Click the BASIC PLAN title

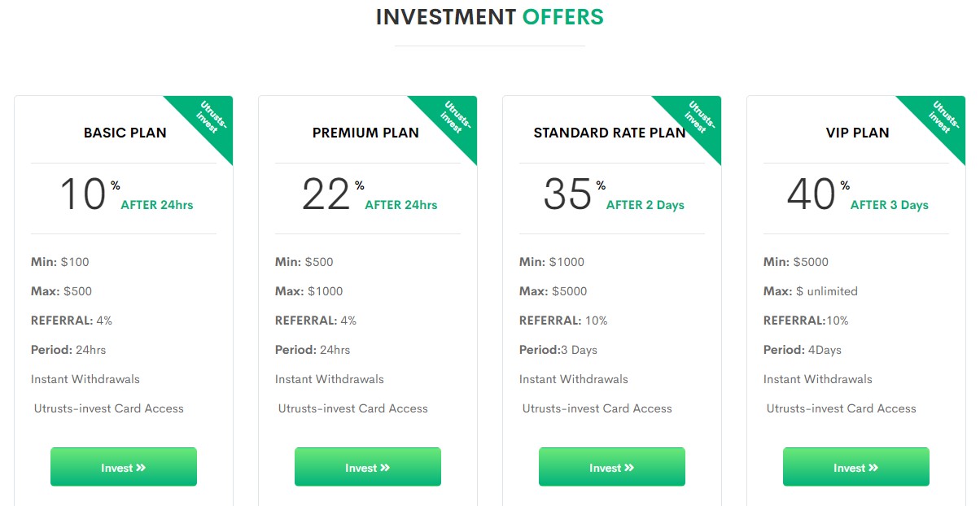(125, 133)
